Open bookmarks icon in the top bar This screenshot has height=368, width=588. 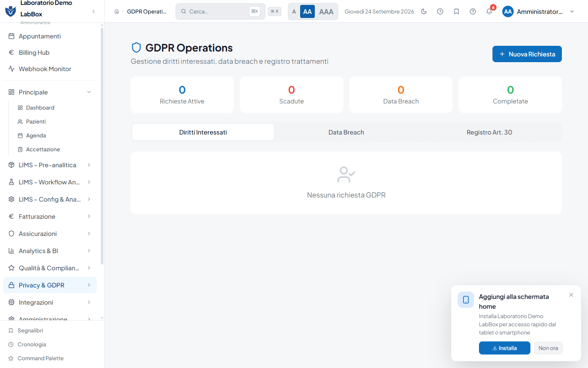tap(457, 11)
